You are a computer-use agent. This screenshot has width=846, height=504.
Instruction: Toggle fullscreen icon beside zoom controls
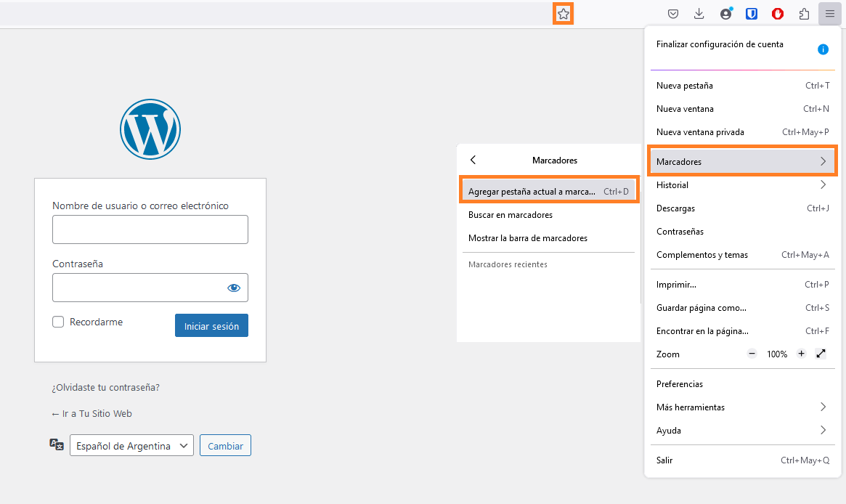821,354
